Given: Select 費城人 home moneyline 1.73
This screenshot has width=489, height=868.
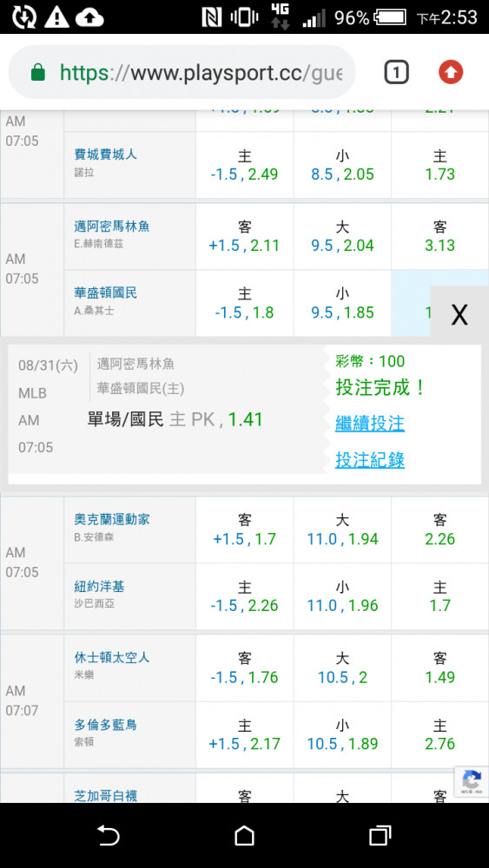Looking at the screenshot, I should click(439, 165).
